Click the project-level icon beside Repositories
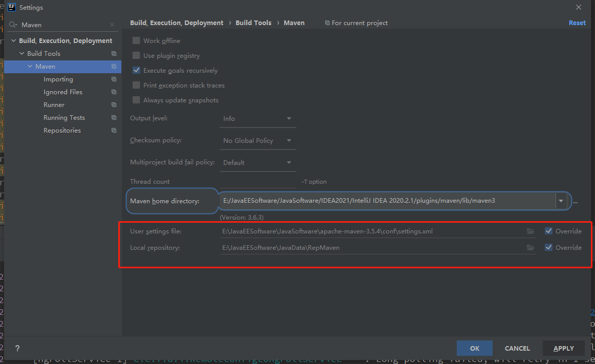 pyautogui.click(x=114, y=130)
